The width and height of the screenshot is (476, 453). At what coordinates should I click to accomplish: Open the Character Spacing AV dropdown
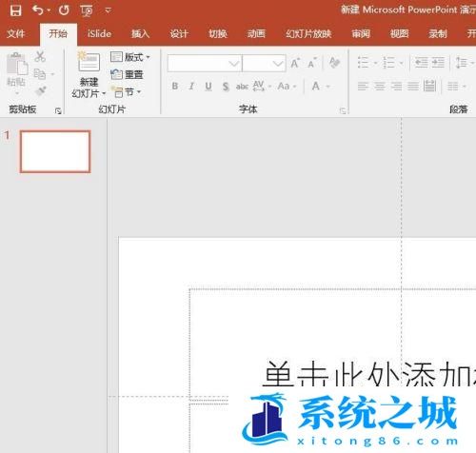(262, 86)
